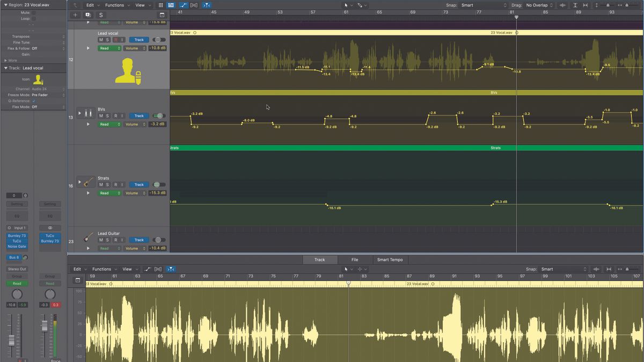The width and height of the screenshot is (644, 362).
Task: Click the Add Tracks plus icon
Action: [x=75, y=14]
